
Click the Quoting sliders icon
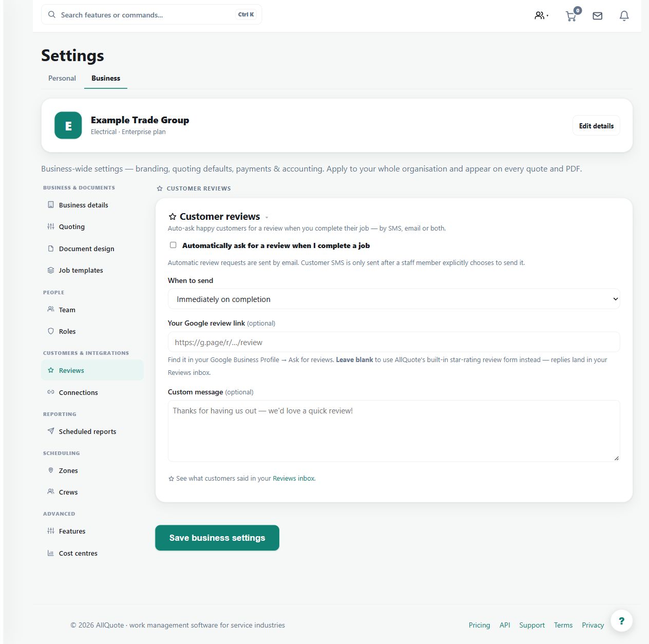51,226
